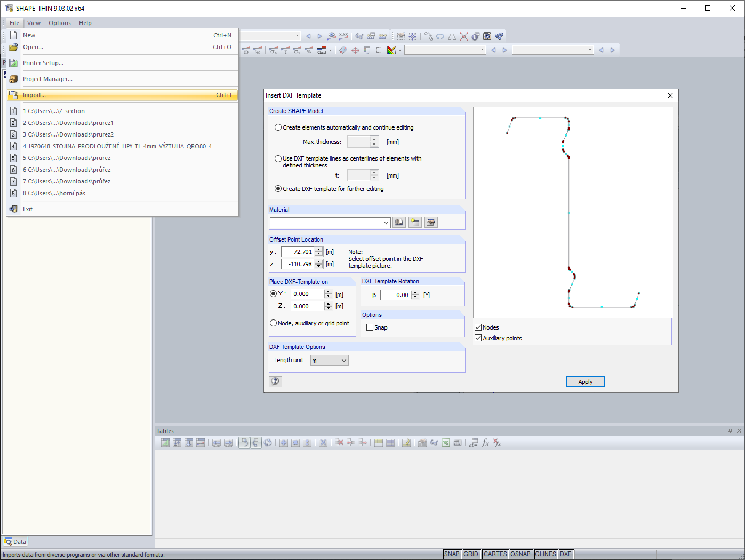Select 'Create elements automatically and continue editing'
The height and width of the screenshot is (560, 745).
click(x=278, y=127)
